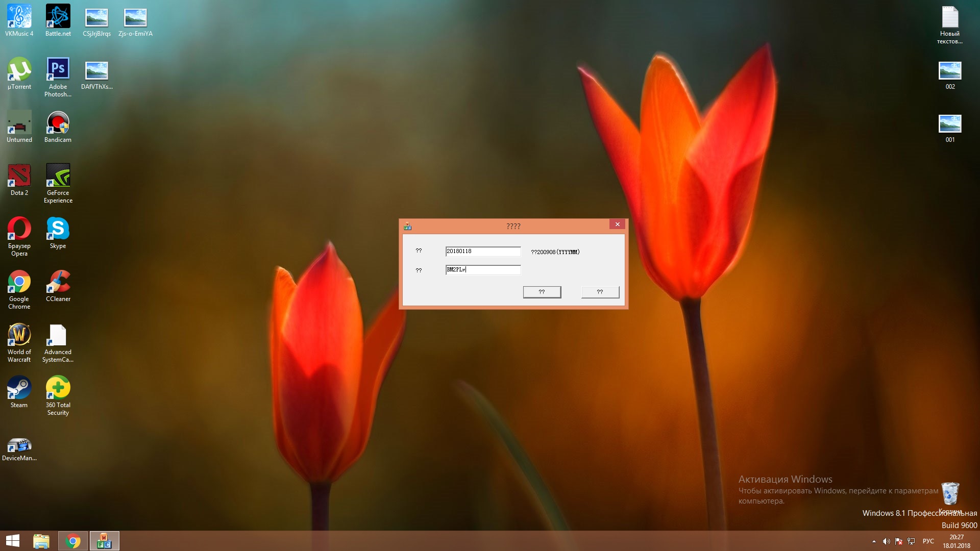The height and width of the screenshot is (551, 980).
Task: Show hidden system tray icons arrow
Action: (x=874, y=541)
